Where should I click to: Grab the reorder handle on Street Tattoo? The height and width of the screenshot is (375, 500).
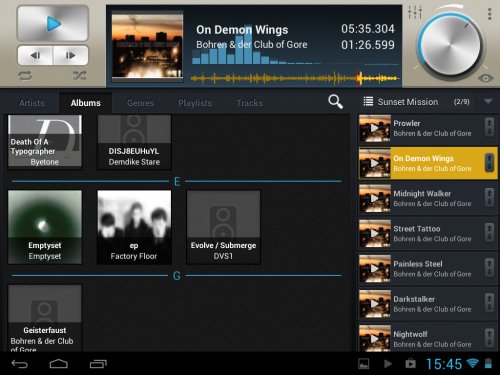[489, 232]
